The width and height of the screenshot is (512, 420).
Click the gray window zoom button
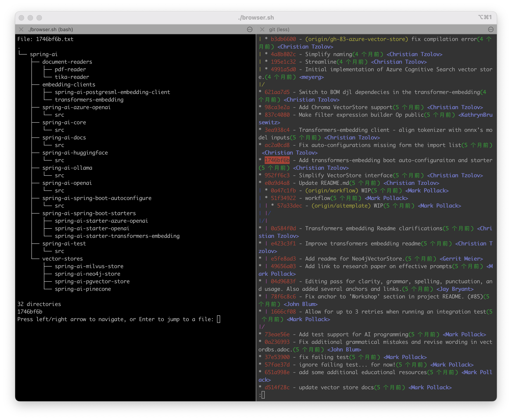[x=39, y=18]
